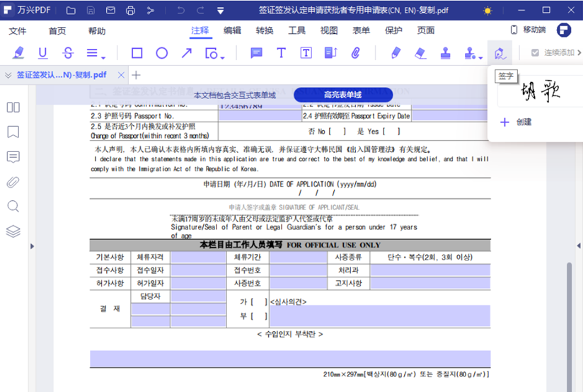Screen dimensions: 588x392
Task: Open the quick access dropdown arrow
Action: (221, 11)
